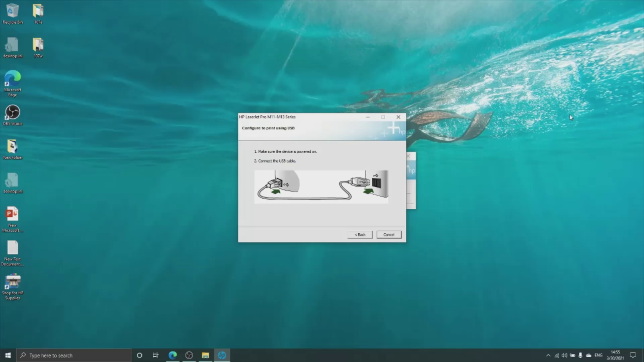
Task: Click the microphone icon in system tray
Action: pos(580,355)
